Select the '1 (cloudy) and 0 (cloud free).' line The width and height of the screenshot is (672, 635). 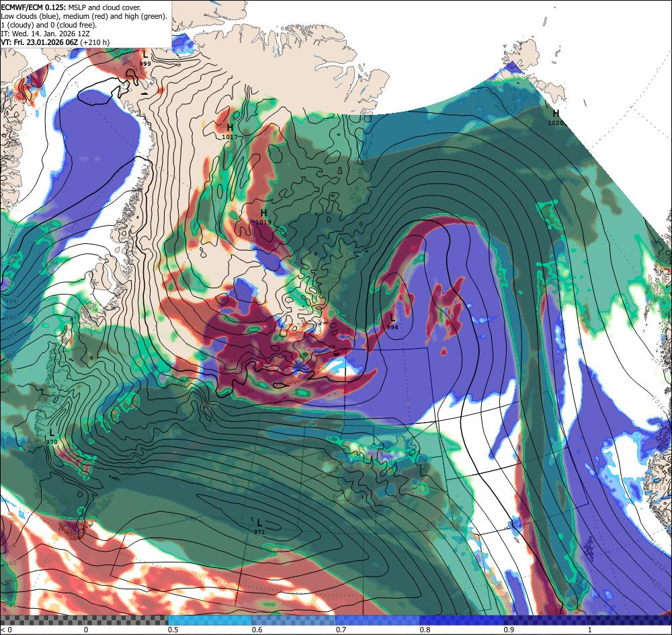pyautogui.click(x=49, y=25)
